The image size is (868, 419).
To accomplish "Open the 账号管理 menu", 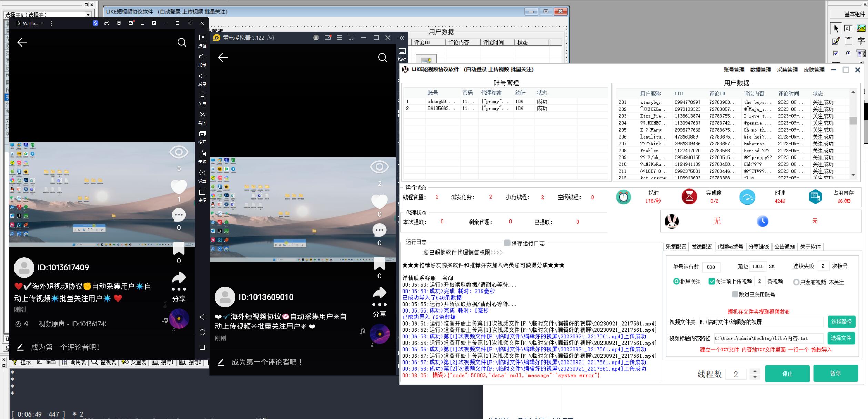I will (734, 70).
